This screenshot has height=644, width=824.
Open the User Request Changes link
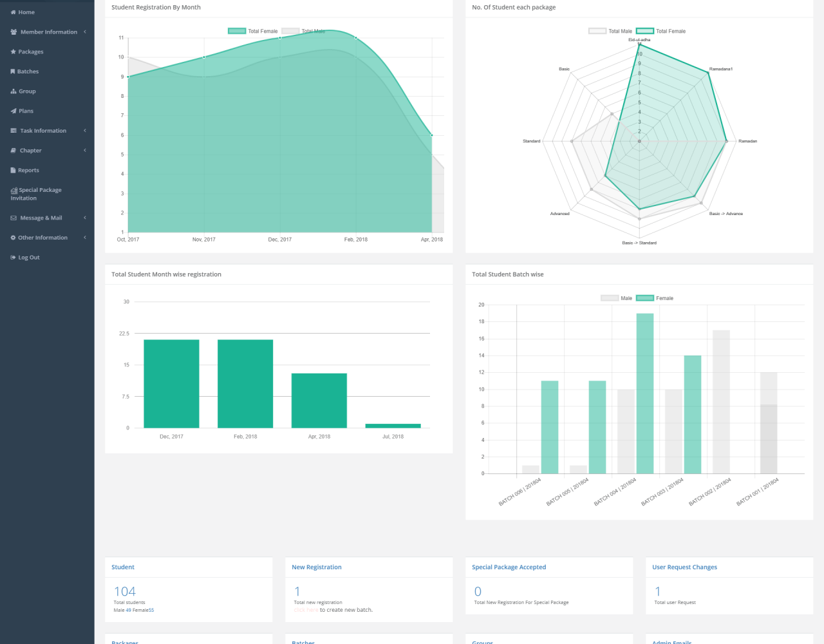pyautogui.click(x=684, y=567)
